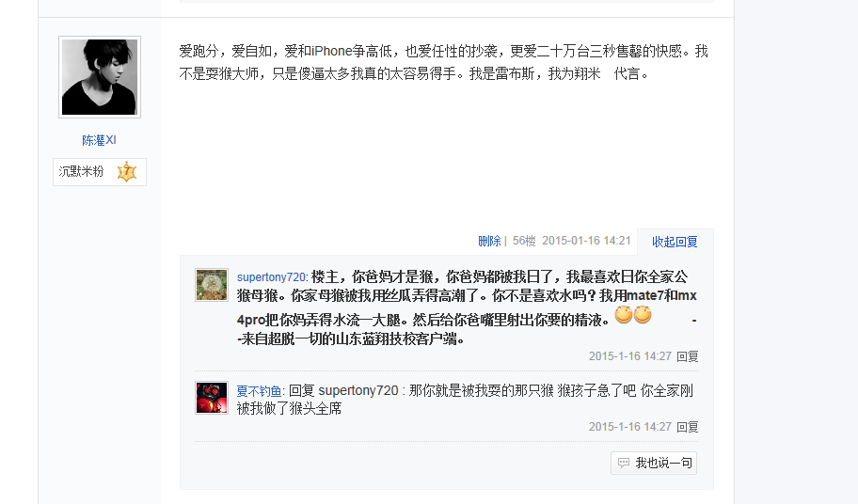
Task: Click the 陈灌XI username link
Action: [x=99, y=140]
